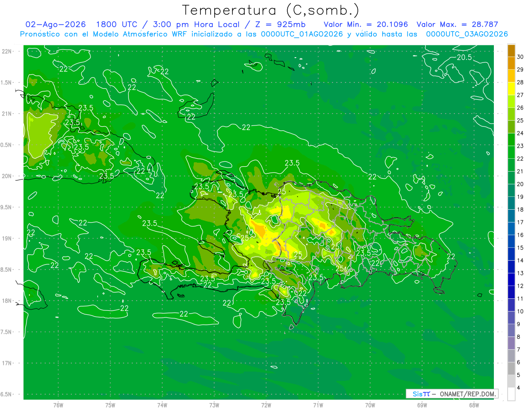Click the "73W" longitude axis label
The width and height of the screenshot is (532, 411).
click(x=214, y=405)
